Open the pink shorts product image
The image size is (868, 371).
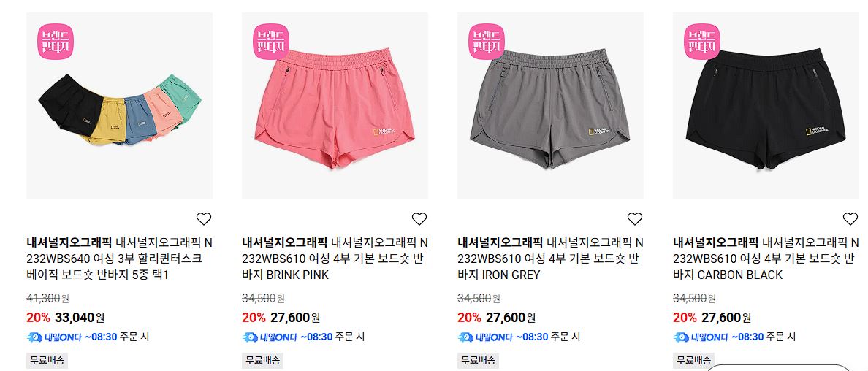pos(335,105)
